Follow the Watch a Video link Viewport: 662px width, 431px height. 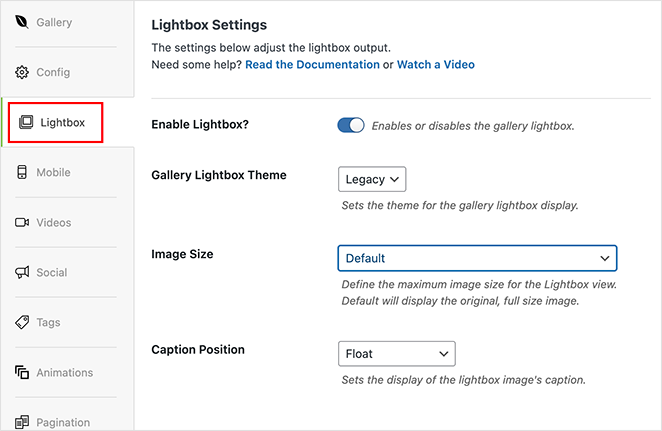coord(435,64)
